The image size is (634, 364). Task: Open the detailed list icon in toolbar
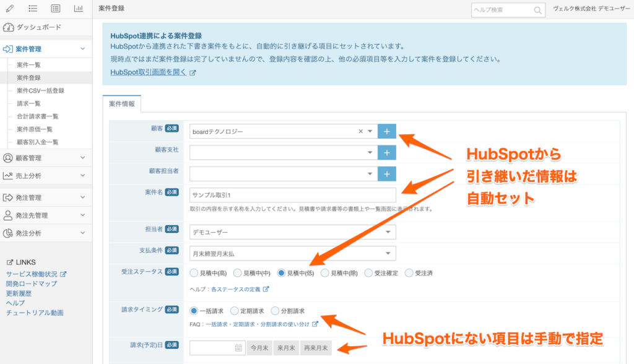56,8
